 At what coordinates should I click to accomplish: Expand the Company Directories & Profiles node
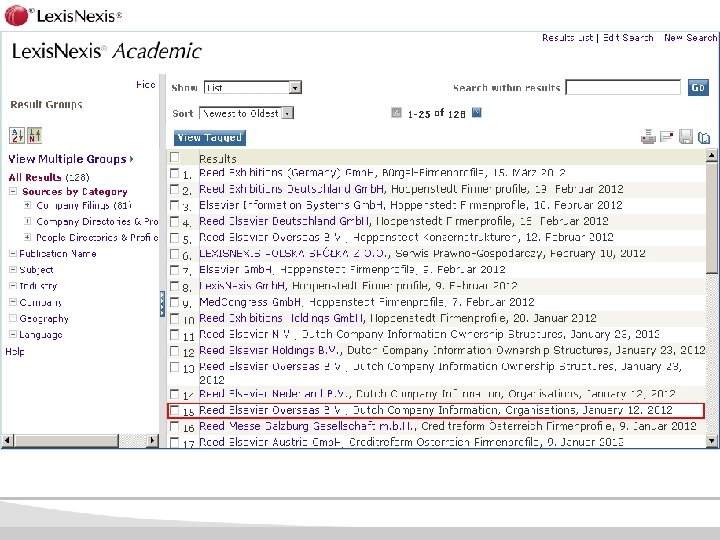tap(28, 221)
